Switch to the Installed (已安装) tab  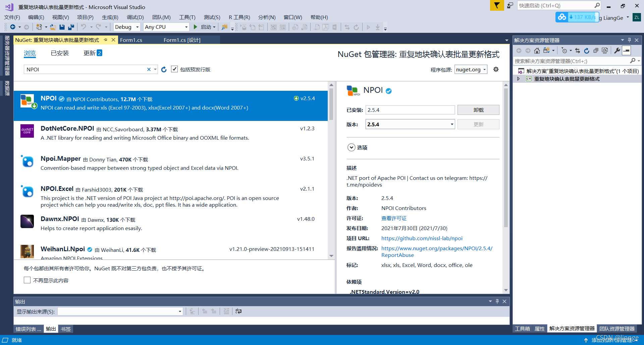[60, 53]
